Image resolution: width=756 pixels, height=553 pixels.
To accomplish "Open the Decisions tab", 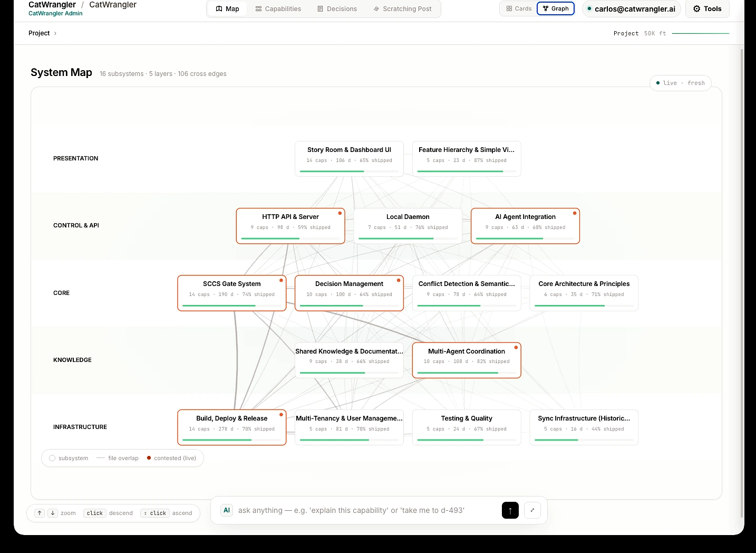I will (x=337, y=9).
